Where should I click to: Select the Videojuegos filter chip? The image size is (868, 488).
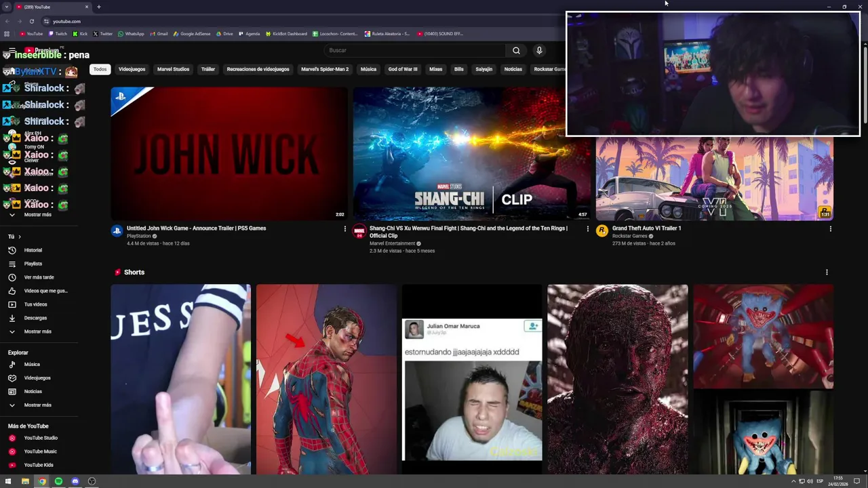tap(132, 69)
